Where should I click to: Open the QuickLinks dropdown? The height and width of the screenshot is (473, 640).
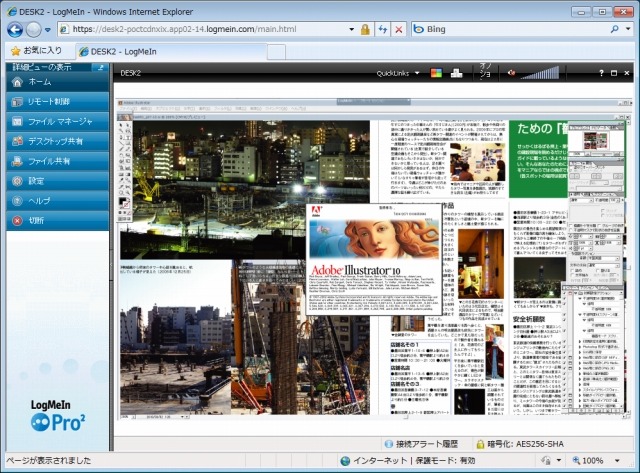tap(398, 73)
